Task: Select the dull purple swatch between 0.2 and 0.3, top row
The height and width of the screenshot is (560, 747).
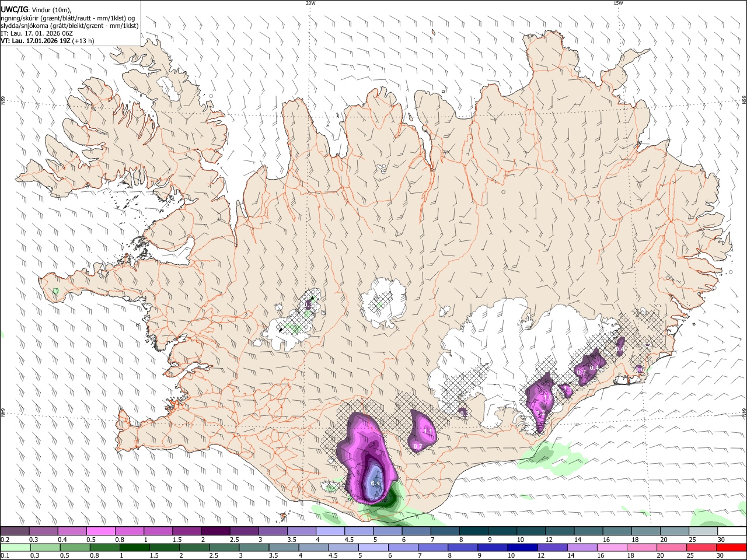Action: pyautogui.click(x=15, y=531)
